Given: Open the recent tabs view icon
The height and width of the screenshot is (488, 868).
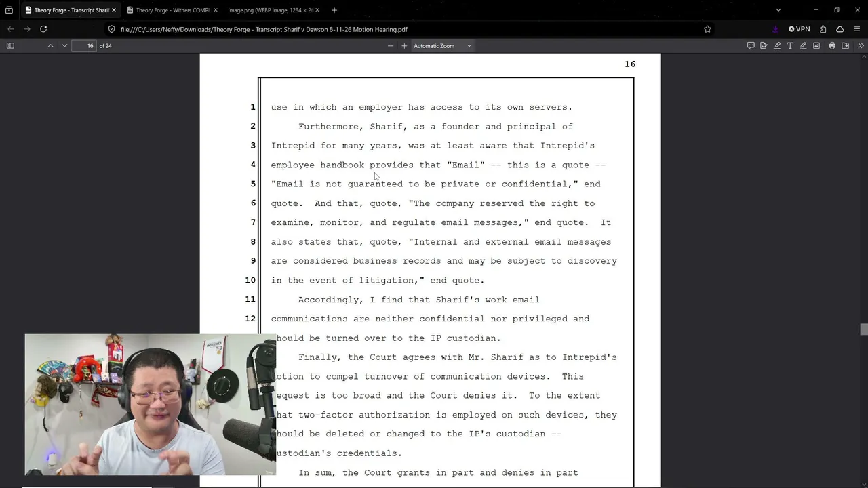Looking at the screenshot, I should click(x=9, y=10).
